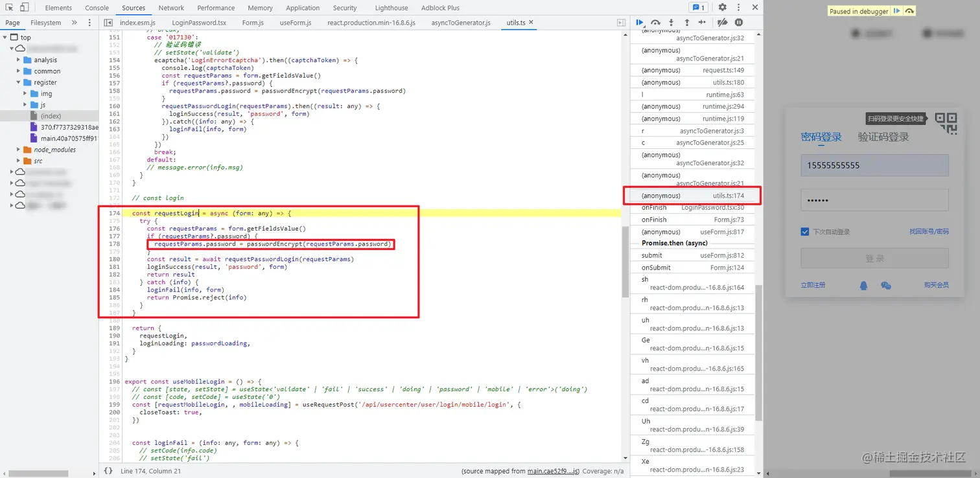Image resolution: width=980 pixels, height=478 pixels.
Task: Open the Elements panel tab
Action: 58,8
